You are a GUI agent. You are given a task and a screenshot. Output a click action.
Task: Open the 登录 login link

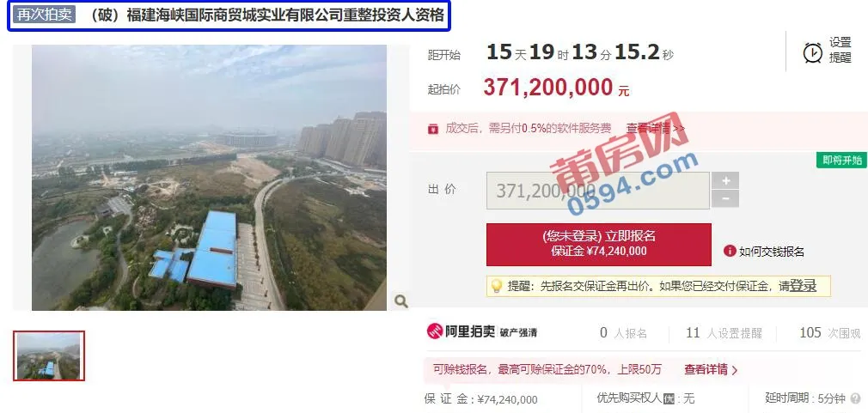[803, 286]
